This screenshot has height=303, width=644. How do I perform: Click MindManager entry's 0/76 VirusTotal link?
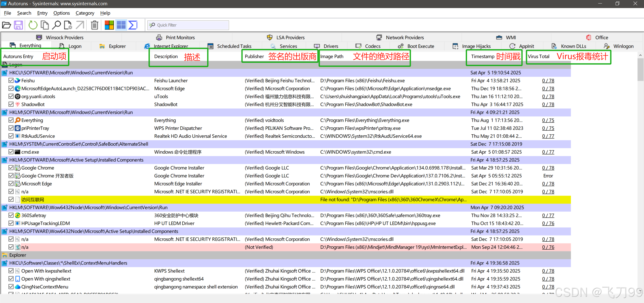(x=548, y=247)
